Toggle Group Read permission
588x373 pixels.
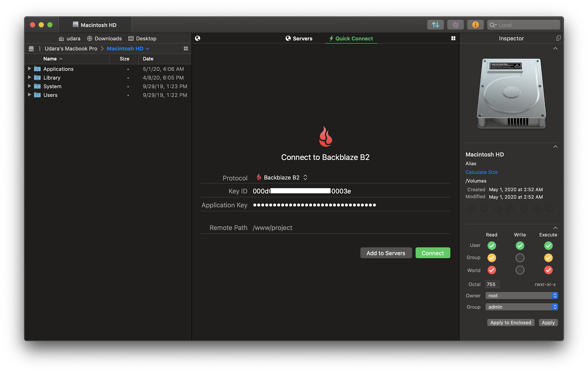pos(492,258)
